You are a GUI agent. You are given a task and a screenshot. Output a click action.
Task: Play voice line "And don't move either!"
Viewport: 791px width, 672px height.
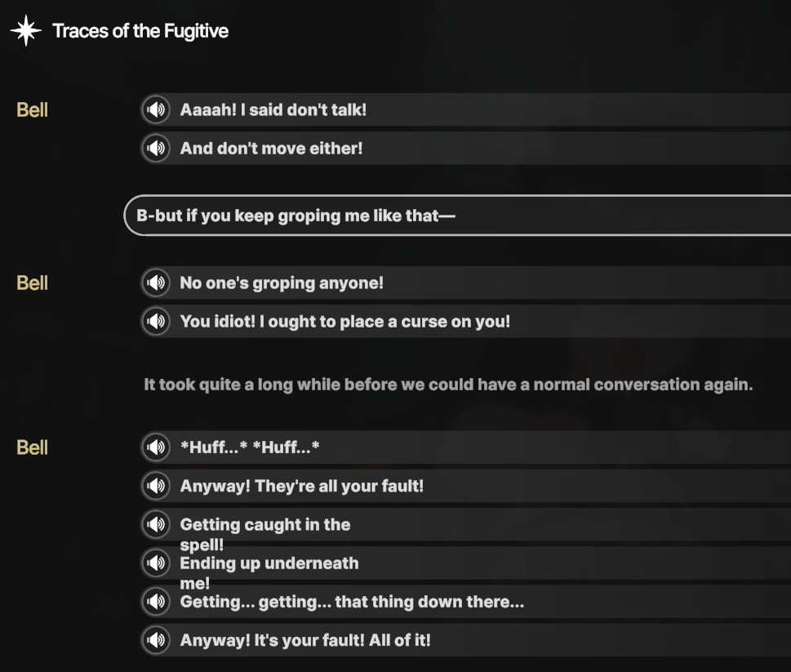(155, 148)
